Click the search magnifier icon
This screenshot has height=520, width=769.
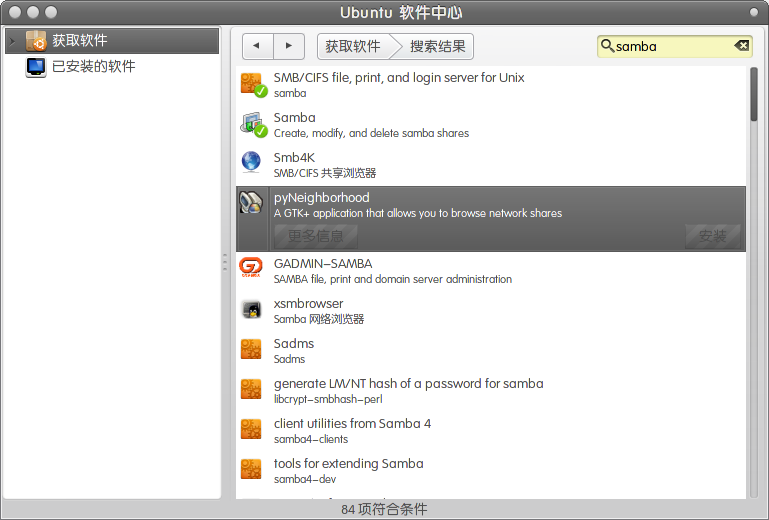click(x=607, y=46)
